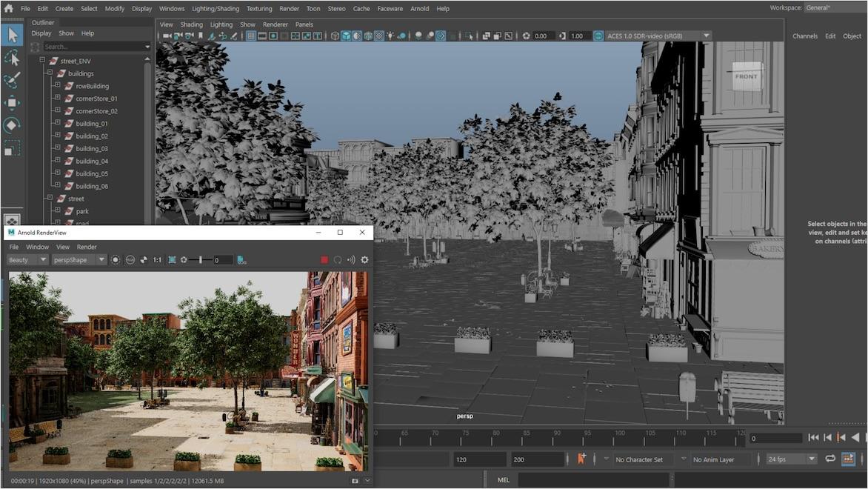Toggle the 1:1 zoom in Arnold RenderView

pos(156,260)
